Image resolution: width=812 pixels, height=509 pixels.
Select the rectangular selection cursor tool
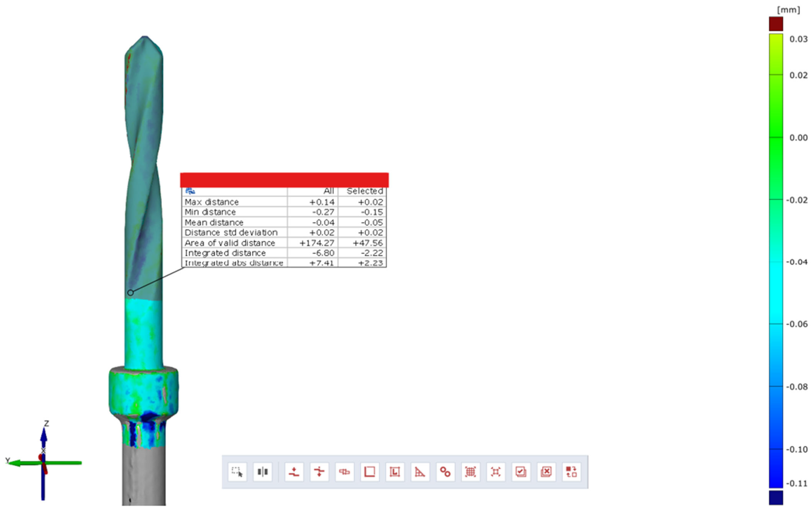point(237,472)
